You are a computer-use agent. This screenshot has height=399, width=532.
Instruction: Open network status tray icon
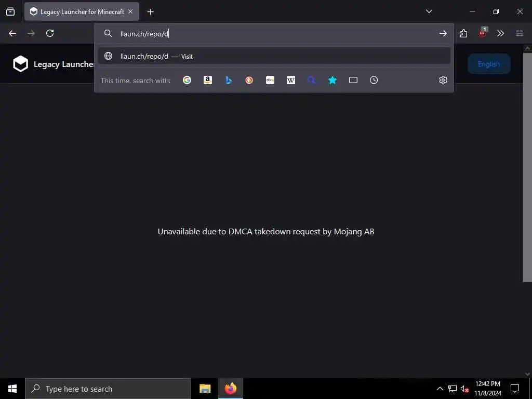[453, 389]
